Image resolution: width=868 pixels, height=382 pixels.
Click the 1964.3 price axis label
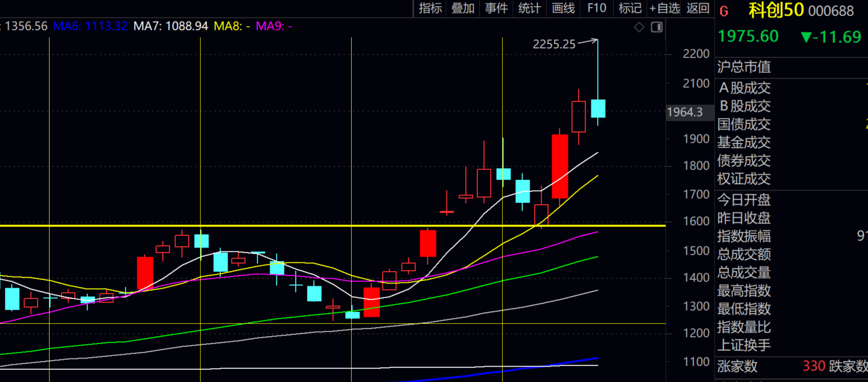pyautogui.click(x=684, y=112)
